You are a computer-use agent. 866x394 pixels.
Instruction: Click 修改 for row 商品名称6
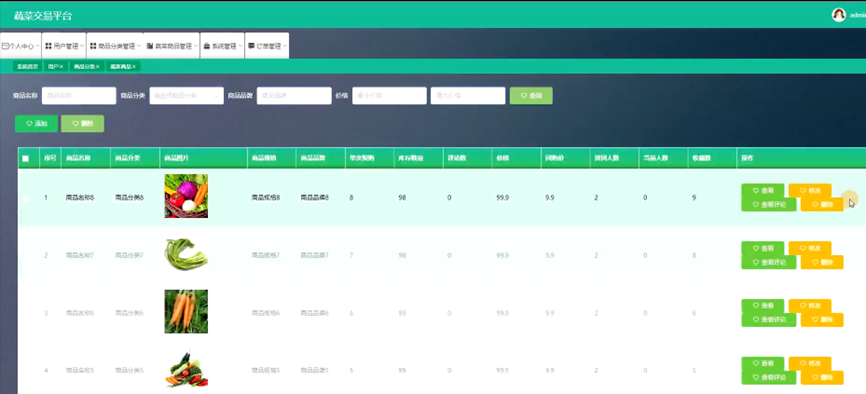810,306
